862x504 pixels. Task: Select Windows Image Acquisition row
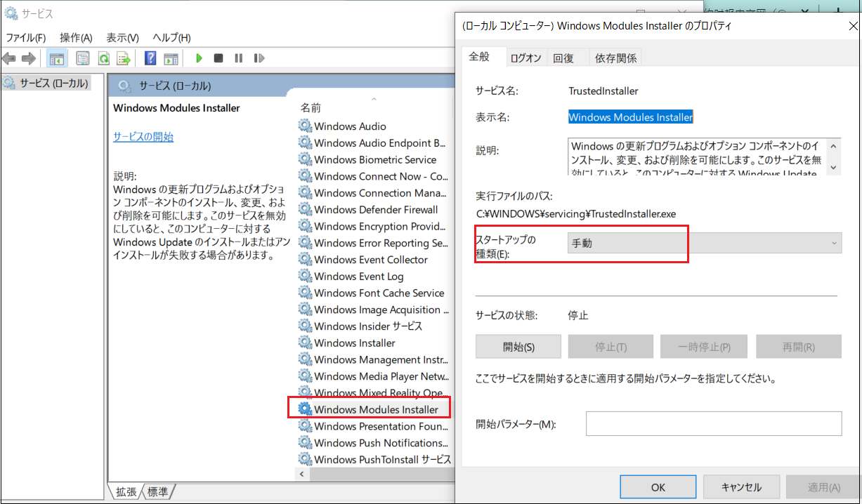[x=374, y=310]
